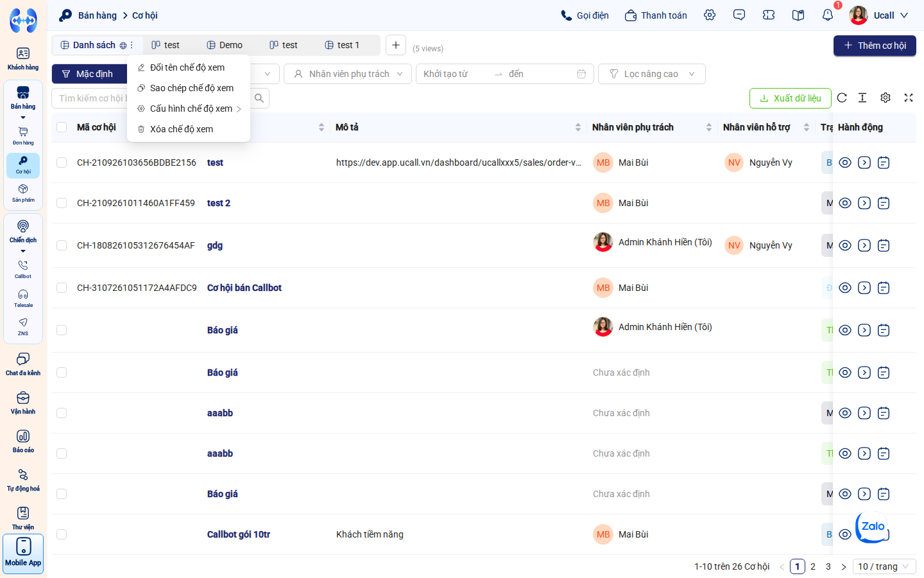Screen dimensions: 924x578
Task: Choose Sao chép chế độ xem
Action: point(189,88)
